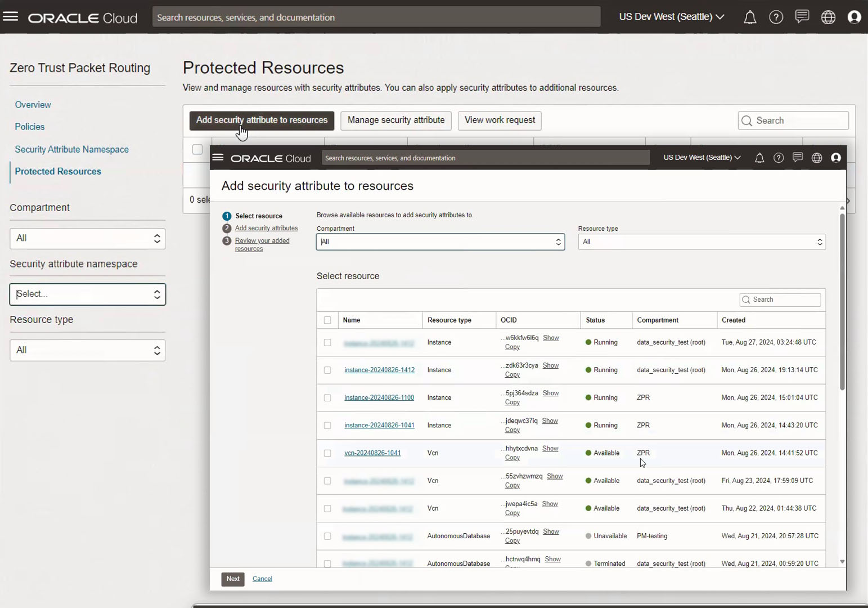Image resolution: width=868 pixels, height=608 pixels.
Task: Select Policies in the sidebar
Action: (x=29, y=127)
